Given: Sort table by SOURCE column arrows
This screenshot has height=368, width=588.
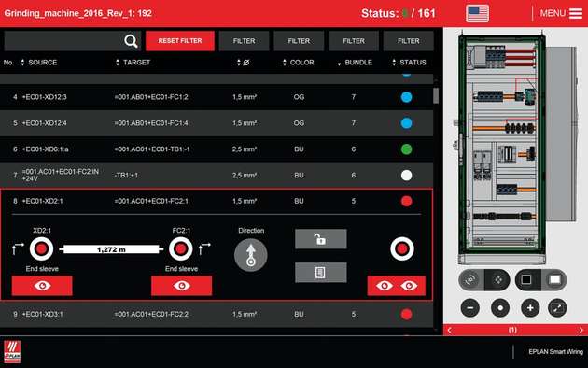Looking at the screenshot, I should pos(22,63).
